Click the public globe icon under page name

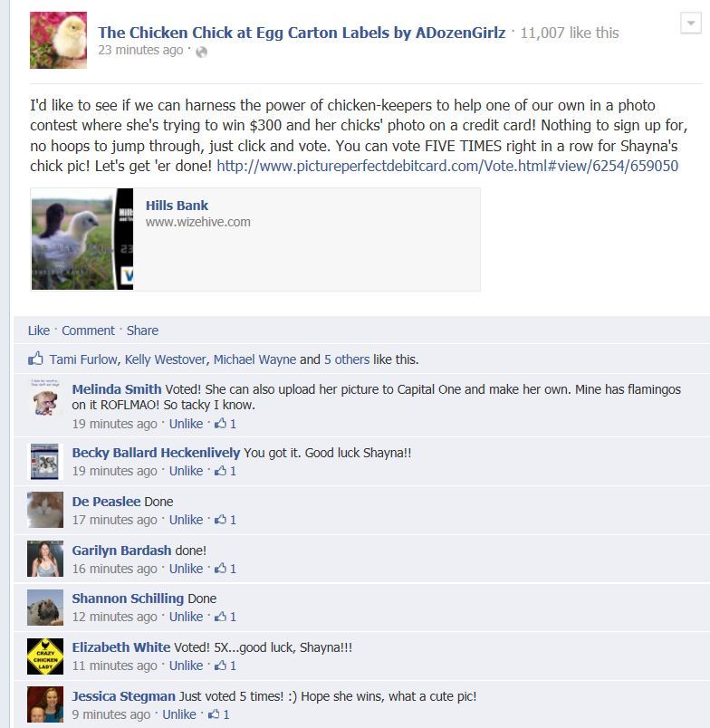point(202,52)
